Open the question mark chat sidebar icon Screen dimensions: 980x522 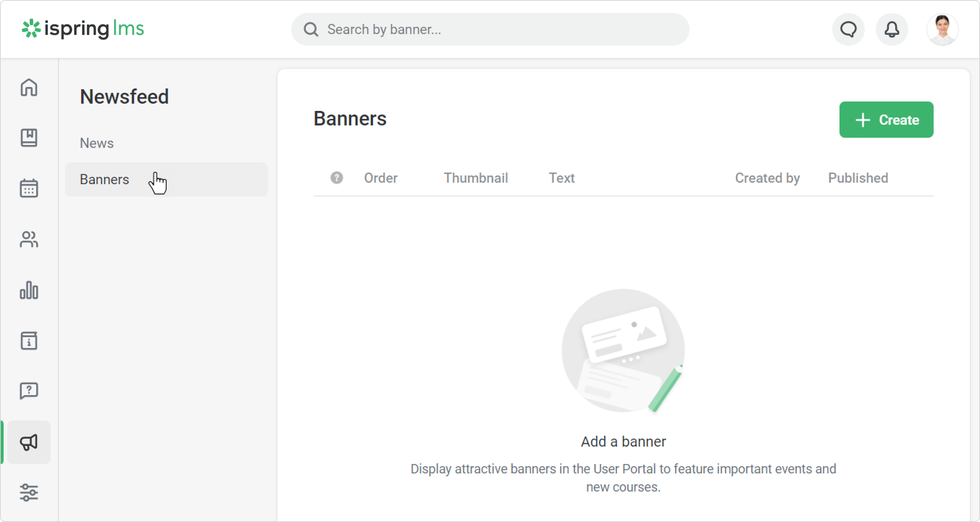[29, 391]
